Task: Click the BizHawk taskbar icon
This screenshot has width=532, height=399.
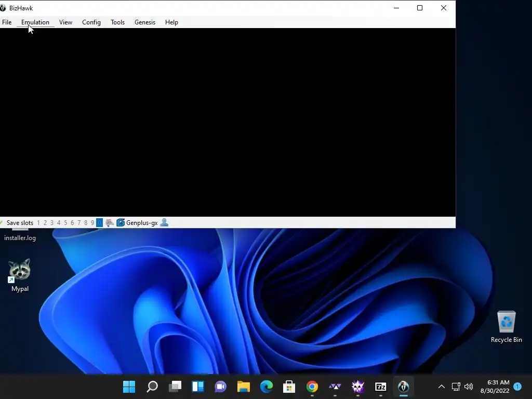Action: [x=403, y=387]
